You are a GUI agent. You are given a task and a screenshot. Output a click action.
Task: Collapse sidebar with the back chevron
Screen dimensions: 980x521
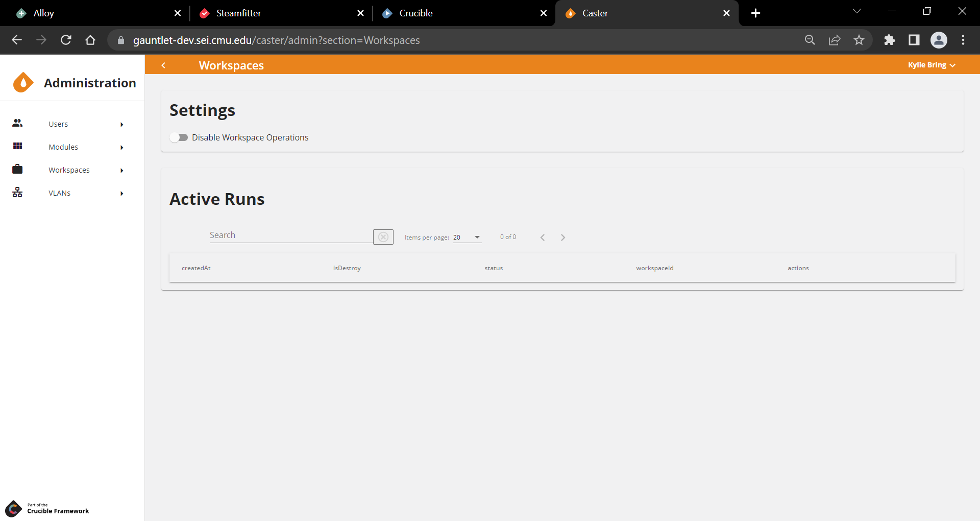163,65
